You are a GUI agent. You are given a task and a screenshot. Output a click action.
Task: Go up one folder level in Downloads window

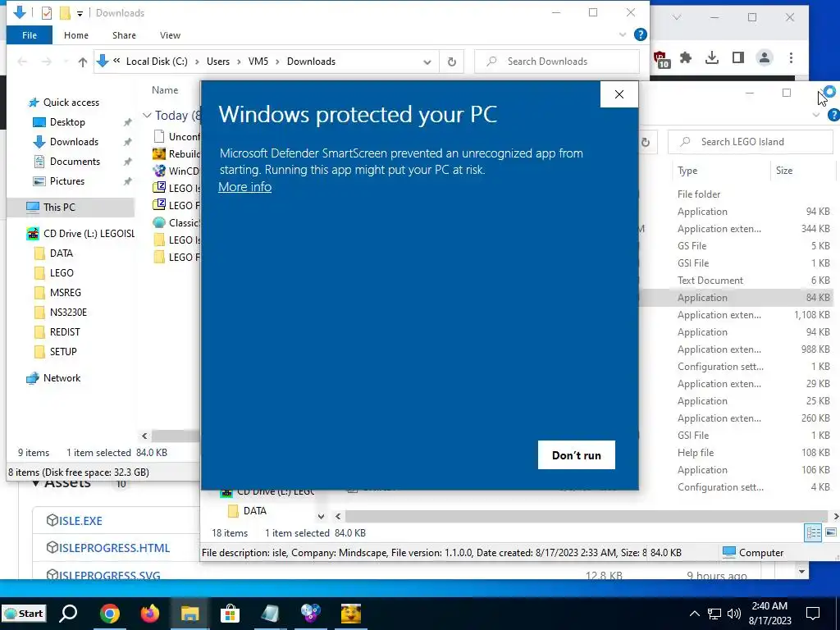tap(83, 62)
